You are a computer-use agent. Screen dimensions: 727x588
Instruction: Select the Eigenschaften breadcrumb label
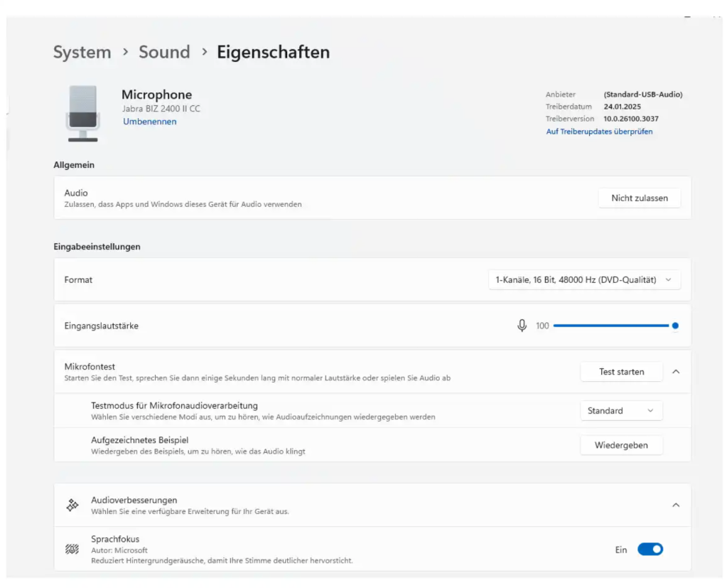(273, 52)
